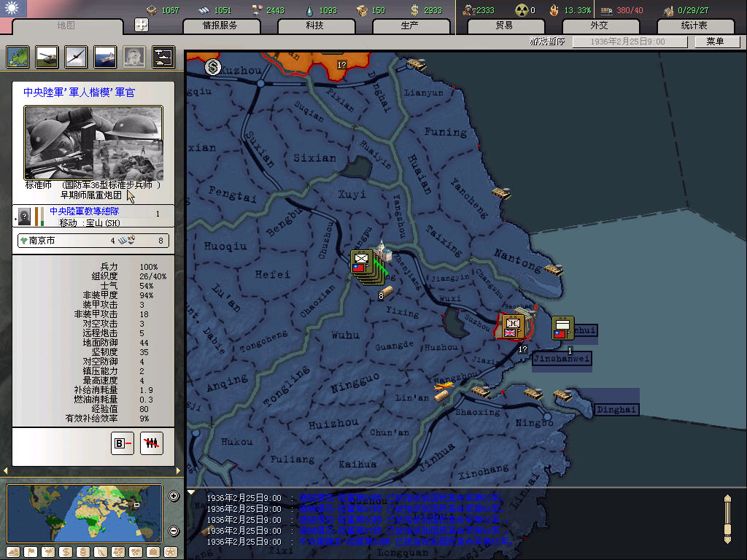Click the nuclear weapons radiation icon
Viewport: 747px width, 560px height.
pos(522,10)
